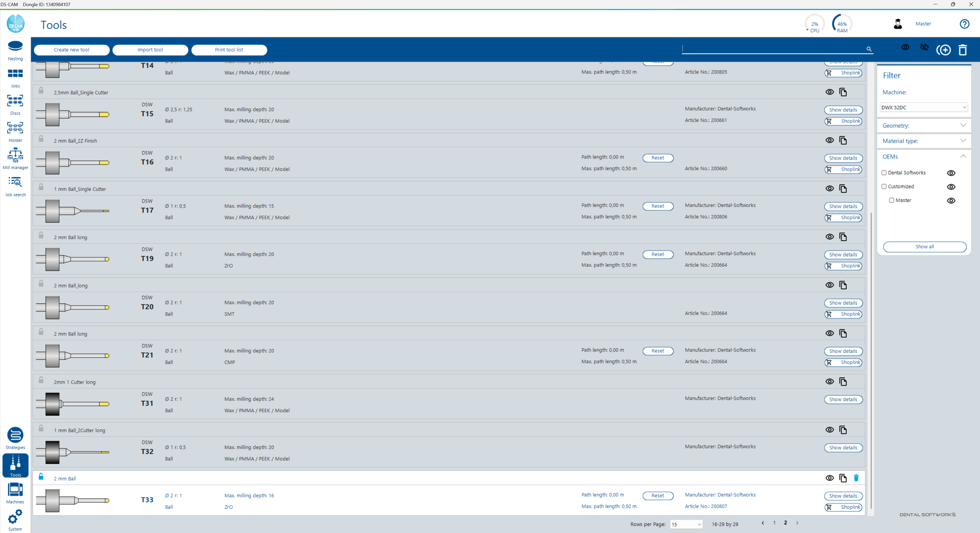The image size is (980, 533).
Task: Click the trash icon in top toolbar
Action: click(x=962, y=50)
